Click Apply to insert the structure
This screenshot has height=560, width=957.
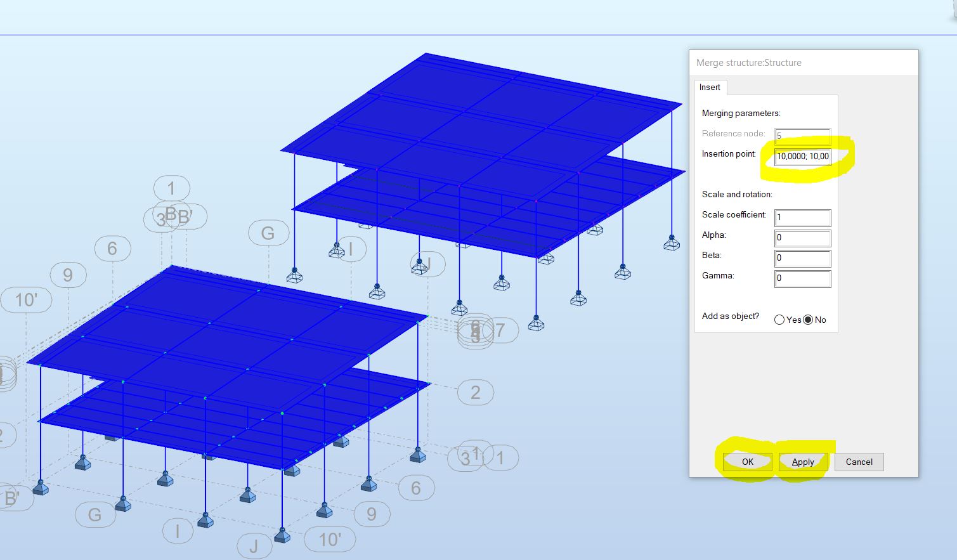[x=802, y=462]
